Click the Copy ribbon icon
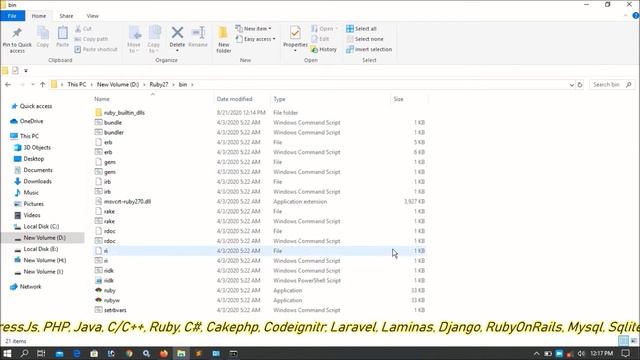This screenshot has height=360, width=640. 42,33
